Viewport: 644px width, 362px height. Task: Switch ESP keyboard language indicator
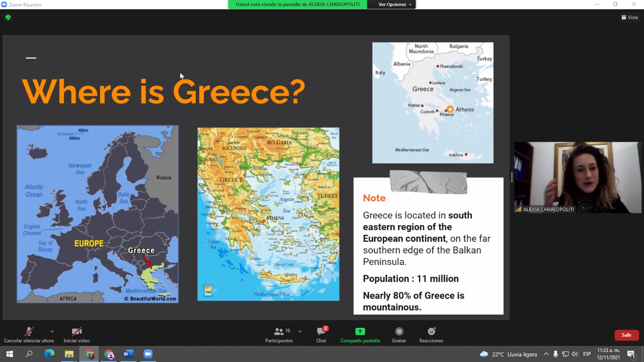click(x=587, y=354)
